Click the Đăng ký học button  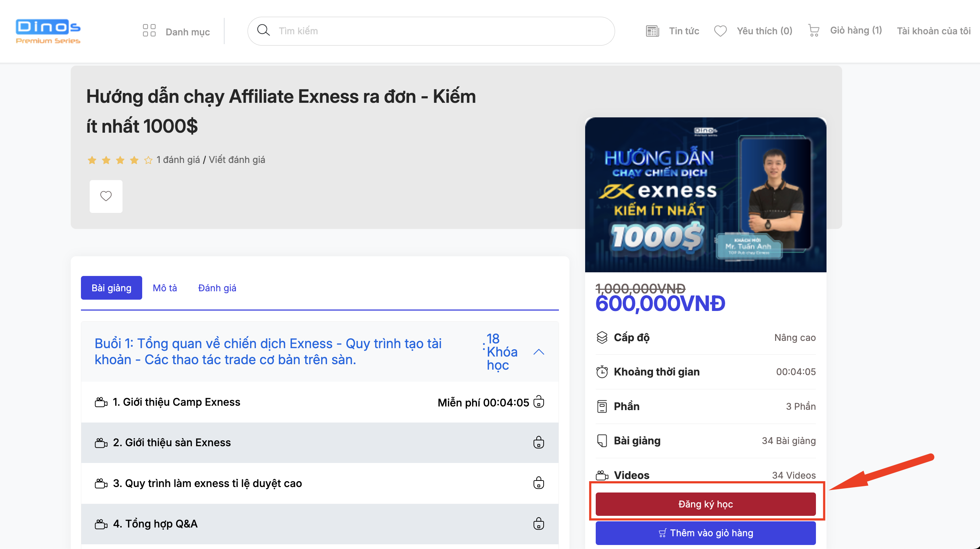click(705, 505)
